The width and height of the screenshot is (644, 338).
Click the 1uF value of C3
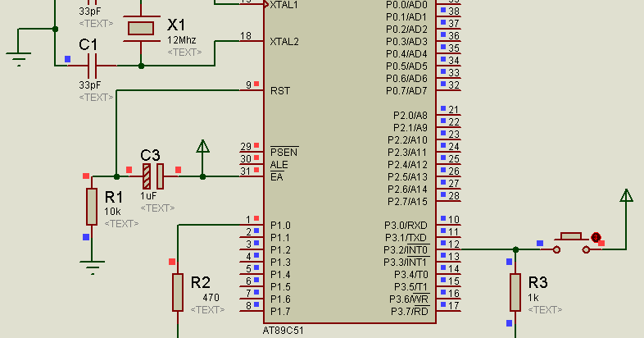point(148,196)
